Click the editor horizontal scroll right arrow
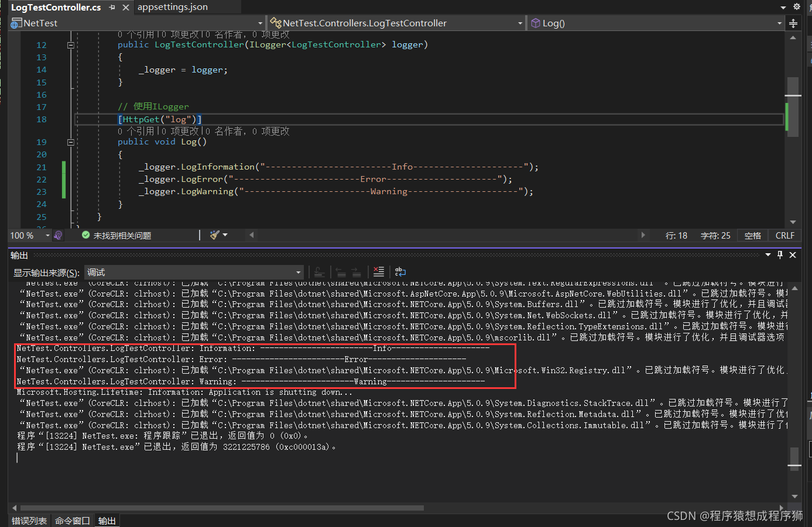 click(x=643, y=235)
